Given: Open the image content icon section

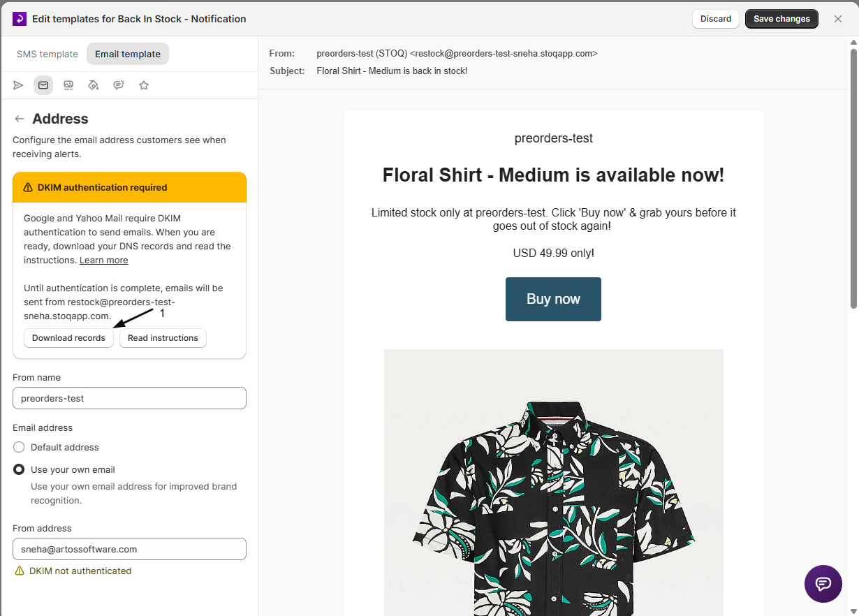Looking at the screenshot, I should [68, 85].
